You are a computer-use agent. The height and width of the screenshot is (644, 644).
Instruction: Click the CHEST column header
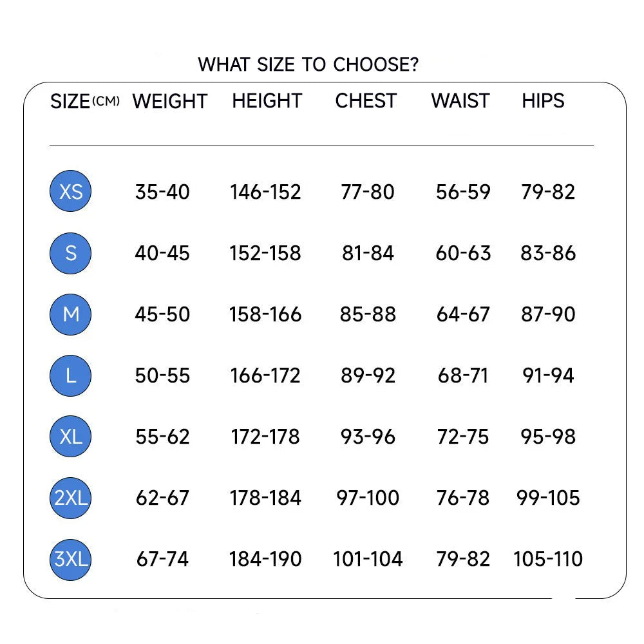(366, 101)
